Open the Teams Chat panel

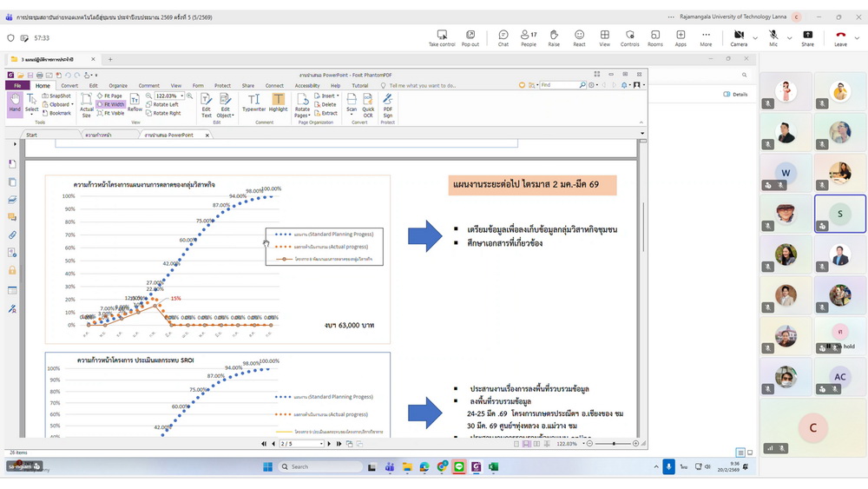pos(503,38)
